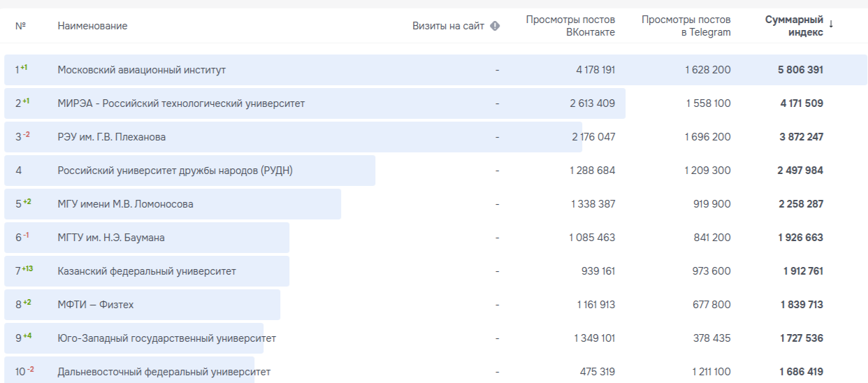Click total index value 5 806 391
Image resolution: width=868 pixels, height=383 pixels.
800,70
